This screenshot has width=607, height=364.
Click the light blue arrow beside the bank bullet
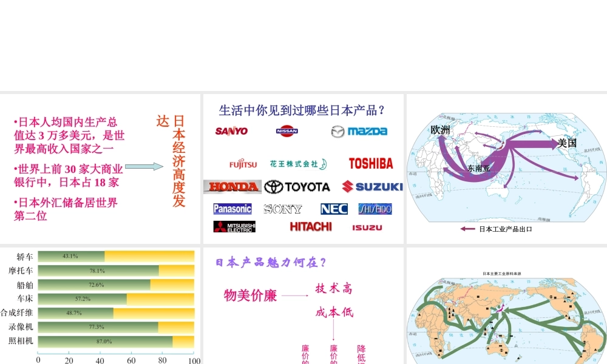(144, 167)
